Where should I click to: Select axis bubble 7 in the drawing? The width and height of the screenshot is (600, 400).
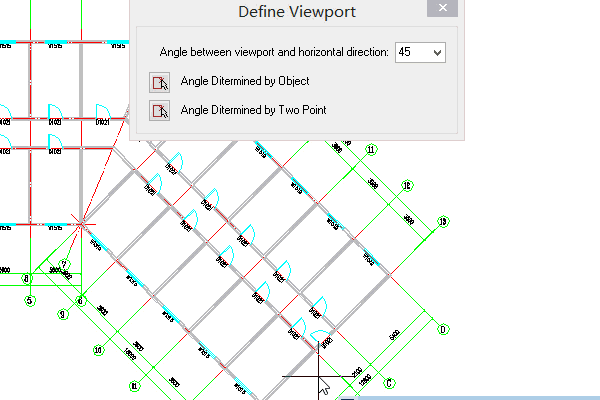pos(64,264)
